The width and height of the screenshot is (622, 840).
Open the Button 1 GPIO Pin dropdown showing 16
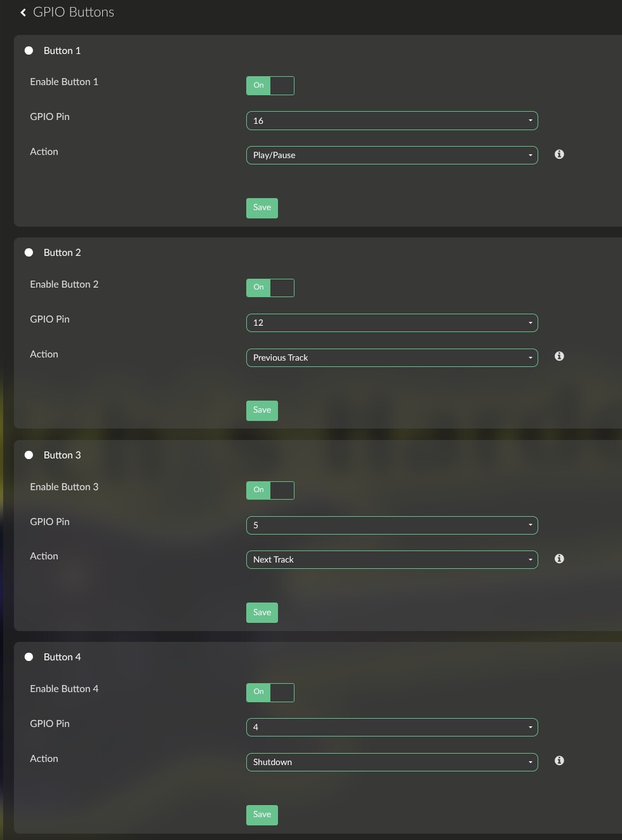(392, 121)
